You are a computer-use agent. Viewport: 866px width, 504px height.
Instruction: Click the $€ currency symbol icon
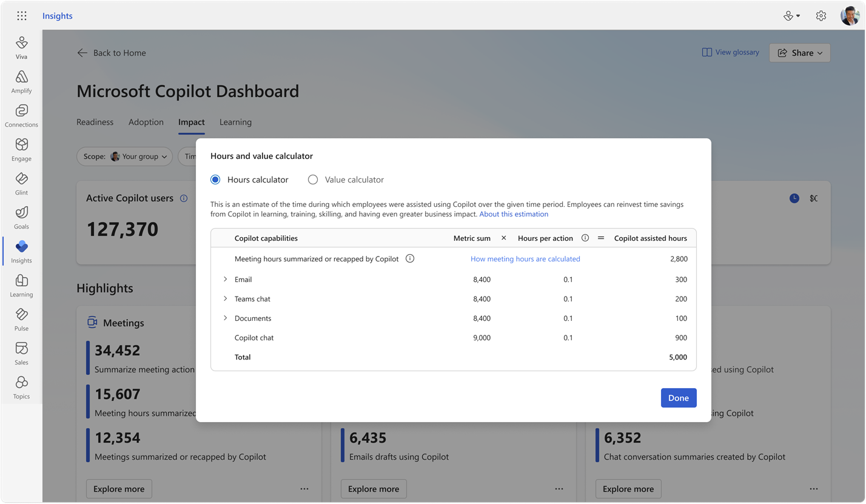pyautogui.click(x=813, y=198)
